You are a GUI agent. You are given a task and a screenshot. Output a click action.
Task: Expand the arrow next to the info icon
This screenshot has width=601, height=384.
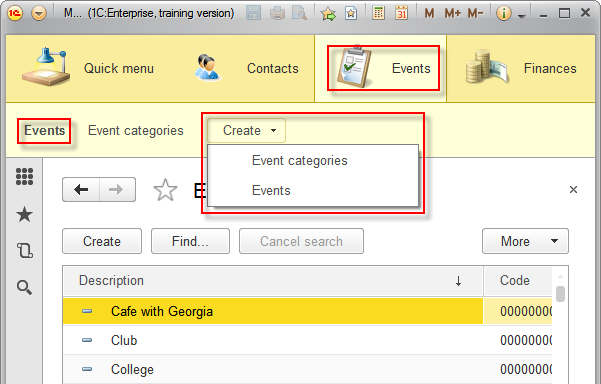(521, 16)
